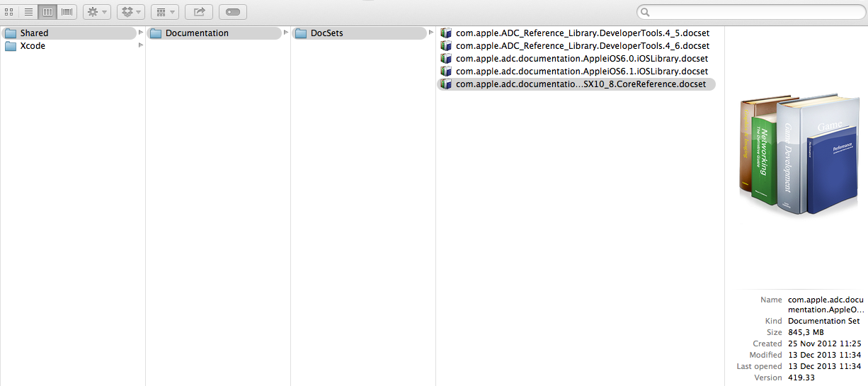The width and height of the screenshot is (868, 386).
Task: Select the CoreReference.docset file
Action: [576, 84]
